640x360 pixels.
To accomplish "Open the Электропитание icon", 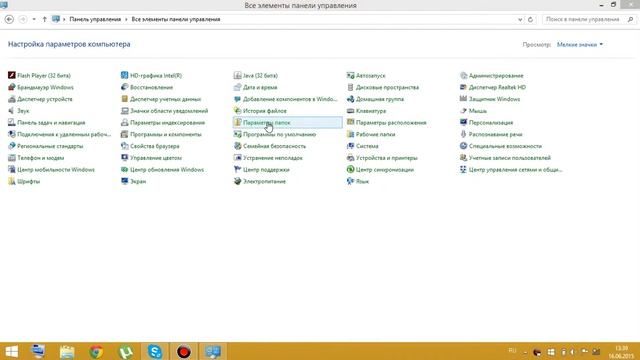I will pyautogui.click(x=238, y=181).
